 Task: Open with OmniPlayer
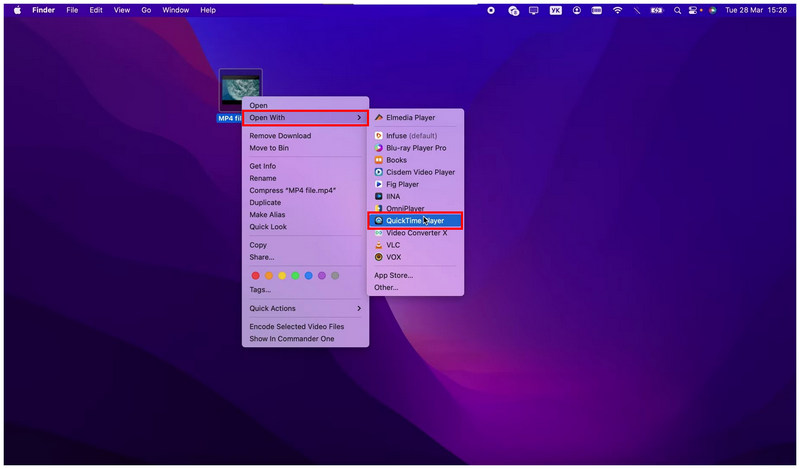click(x=415, y=208)
